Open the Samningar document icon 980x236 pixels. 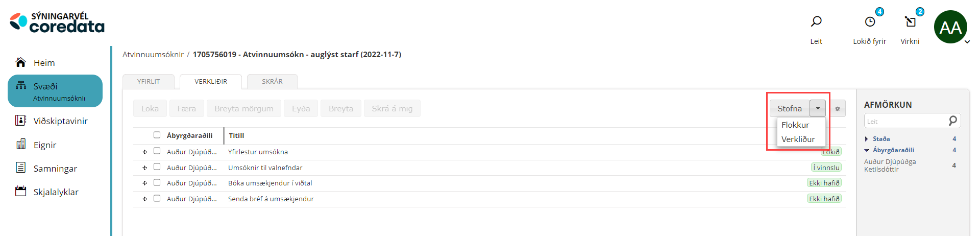point(20,168)
